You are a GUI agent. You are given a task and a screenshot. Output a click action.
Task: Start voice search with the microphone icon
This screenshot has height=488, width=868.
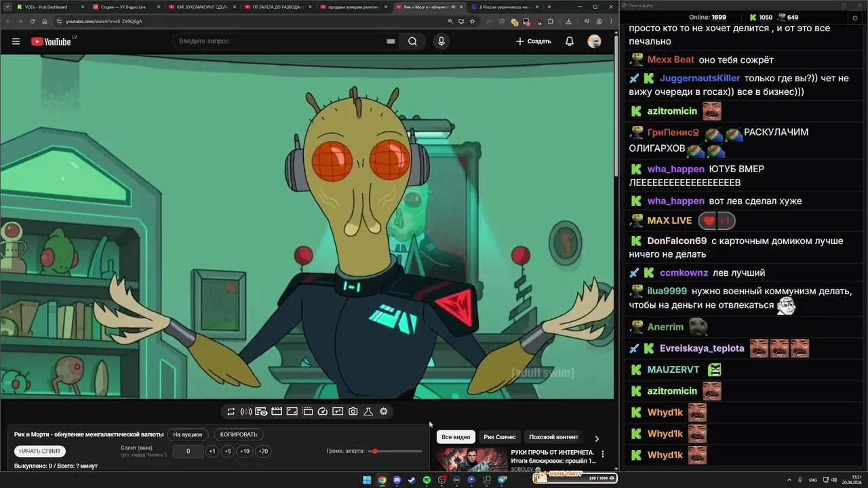441,41
